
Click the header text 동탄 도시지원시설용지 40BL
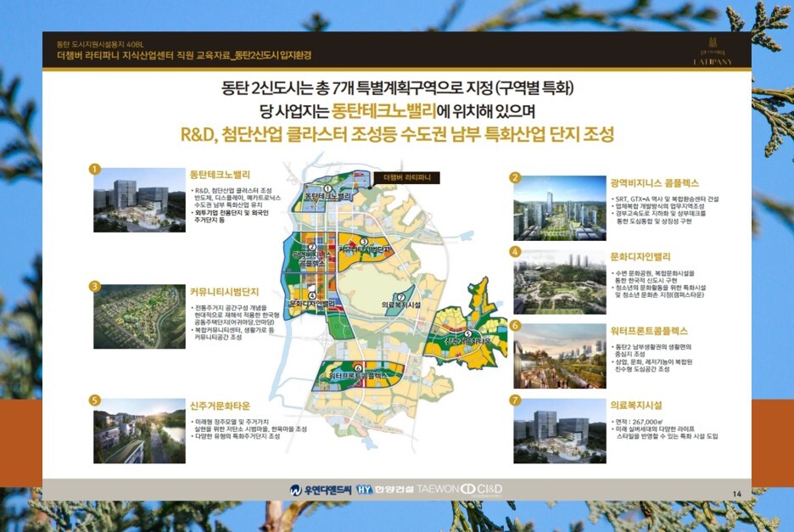click(x=100, y=45)
